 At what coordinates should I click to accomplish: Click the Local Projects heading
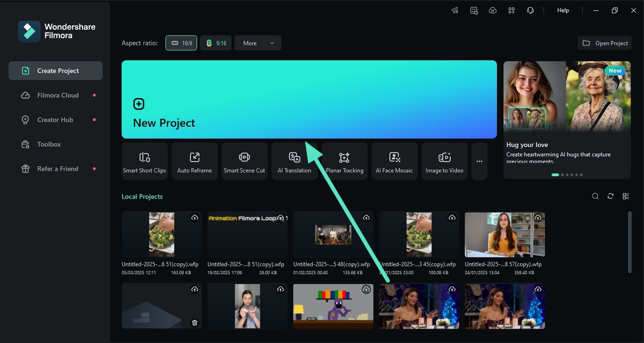[x=142, y=196]
